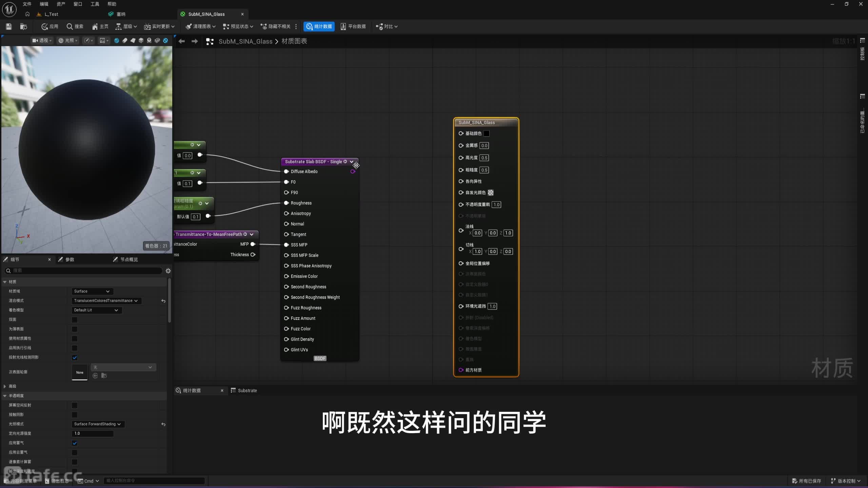Switch to the L_Test tab

[x=51, y=14]
